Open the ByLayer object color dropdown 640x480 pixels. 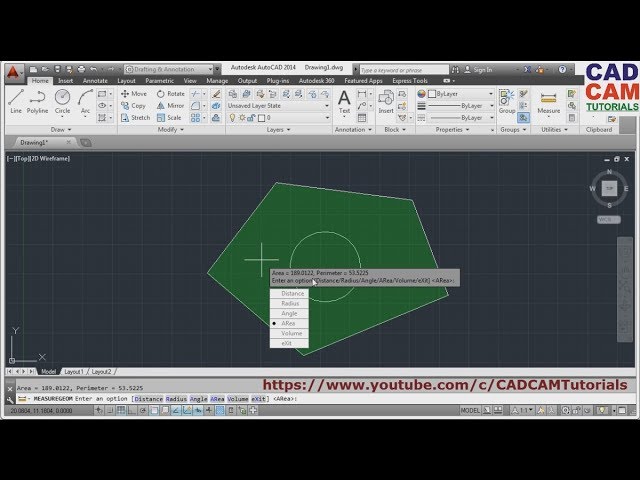pos(461,94)
